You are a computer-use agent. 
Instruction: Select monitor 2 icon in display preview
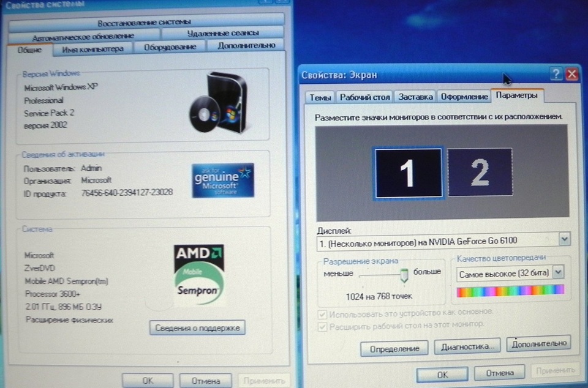pyautogui.click(x=480, y=171)
